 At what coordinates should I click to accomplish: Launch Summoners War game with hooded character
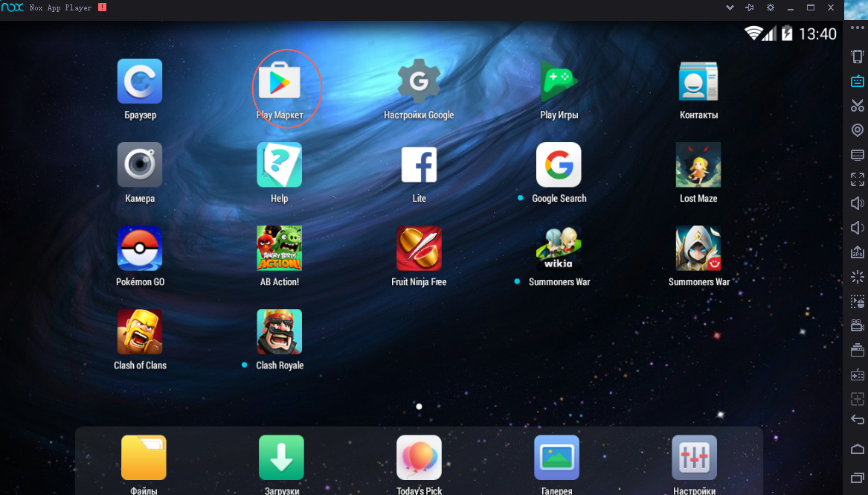click(698, 248)
